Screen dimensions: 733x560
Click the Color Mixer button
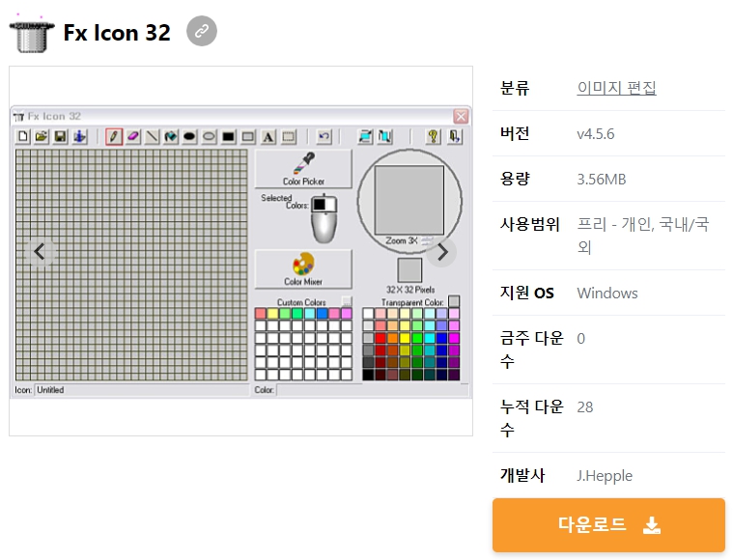point(303,269)
